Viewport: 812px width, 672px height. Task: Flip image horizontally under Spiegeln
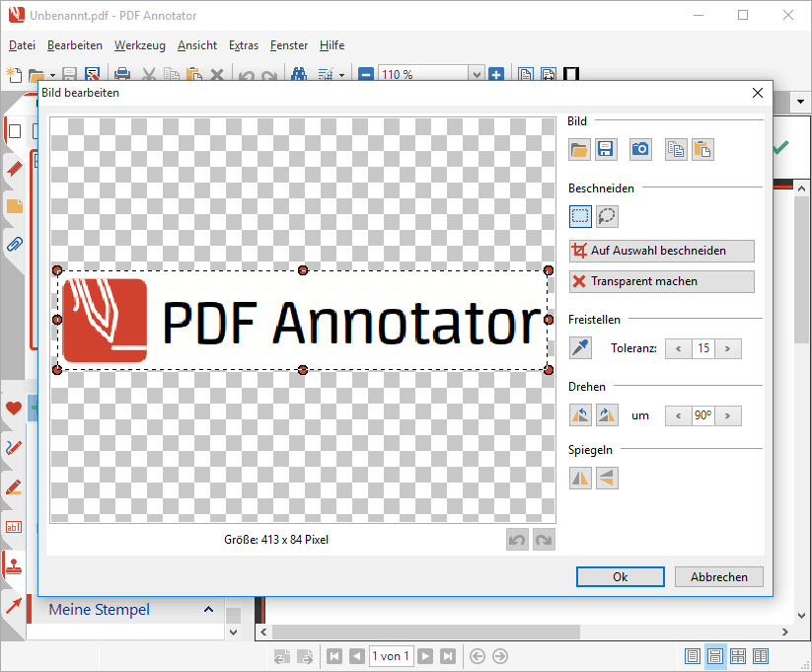pyautogui.click(x=580, y=478)
